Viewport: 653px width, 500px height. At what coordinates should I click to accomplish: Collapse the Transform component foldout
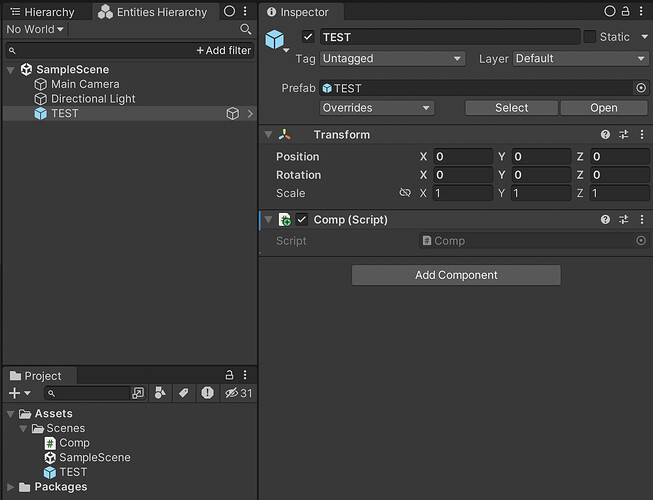coord(269,134)
